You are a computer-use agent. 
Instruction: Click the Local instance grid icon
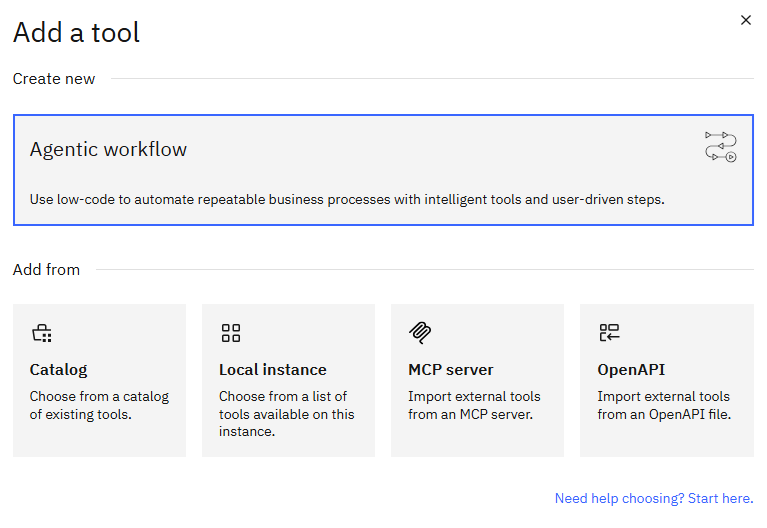tap(231, 333)
